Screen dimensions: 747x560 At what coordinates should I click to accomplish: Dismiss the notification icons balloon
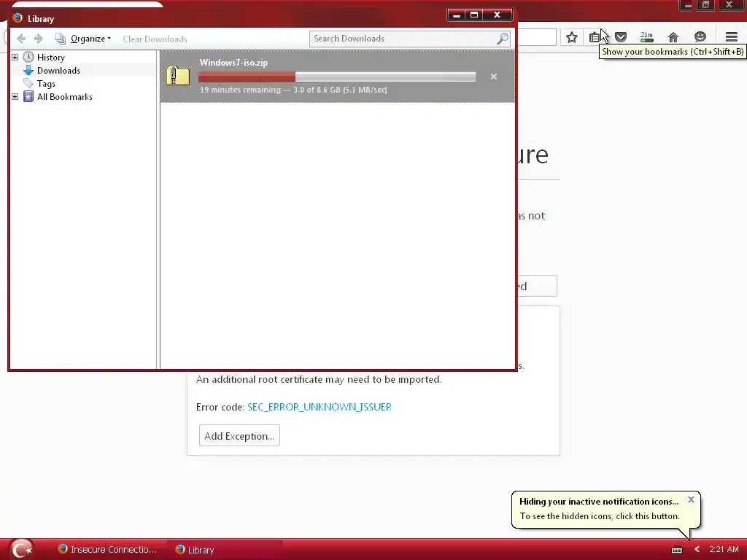691,499
